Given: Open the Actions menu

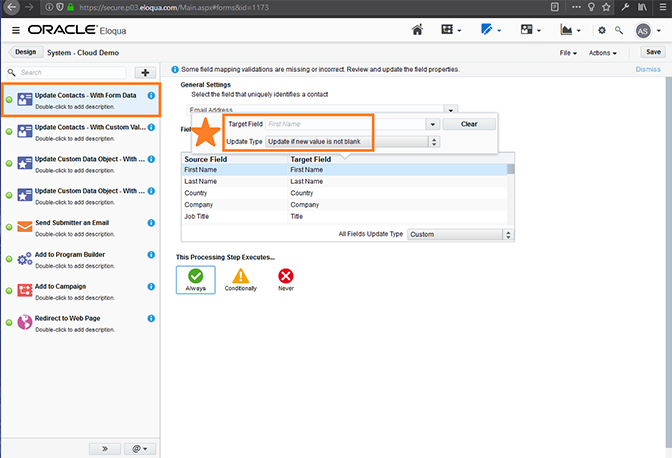Looking at the screenshot, I should pos(603,53).
